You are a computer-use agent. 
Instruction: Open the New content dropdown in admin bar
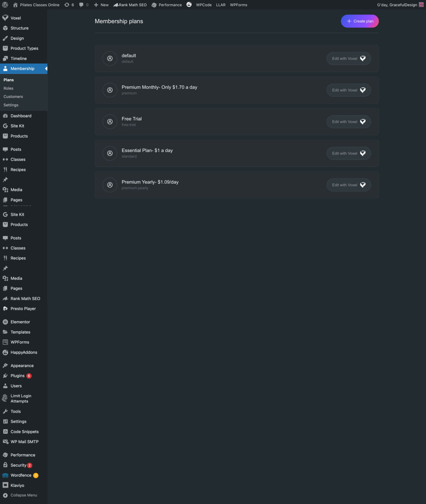coord(101,5)
